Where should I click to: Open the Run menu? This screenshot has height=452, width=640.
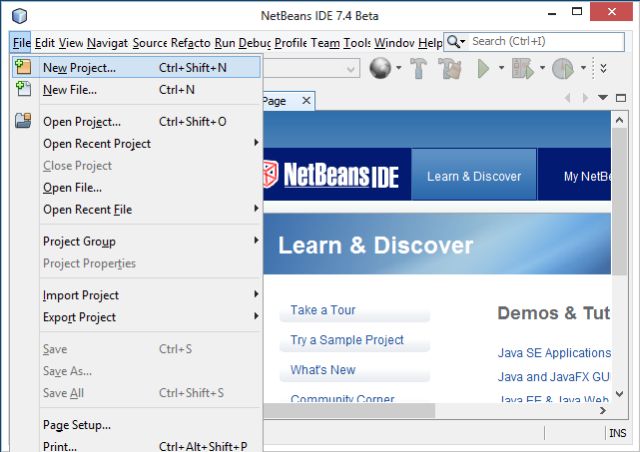point(225,42)
